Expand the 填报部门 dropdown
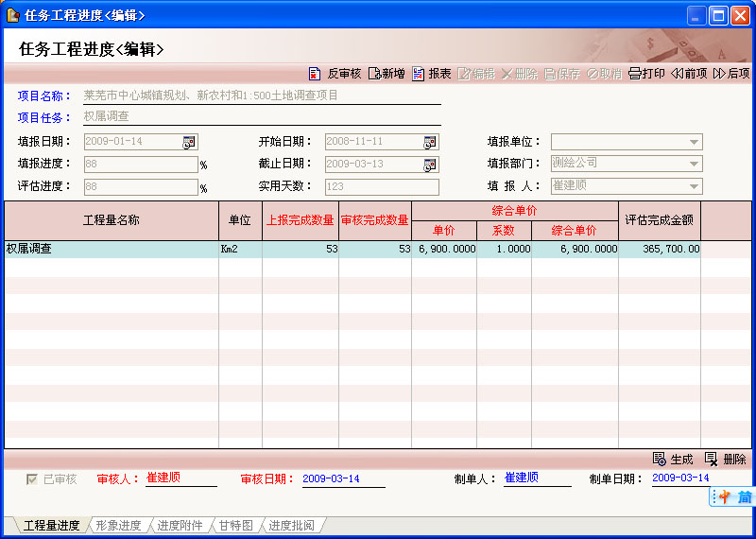 pyautogui.click(x=695, y=164)
